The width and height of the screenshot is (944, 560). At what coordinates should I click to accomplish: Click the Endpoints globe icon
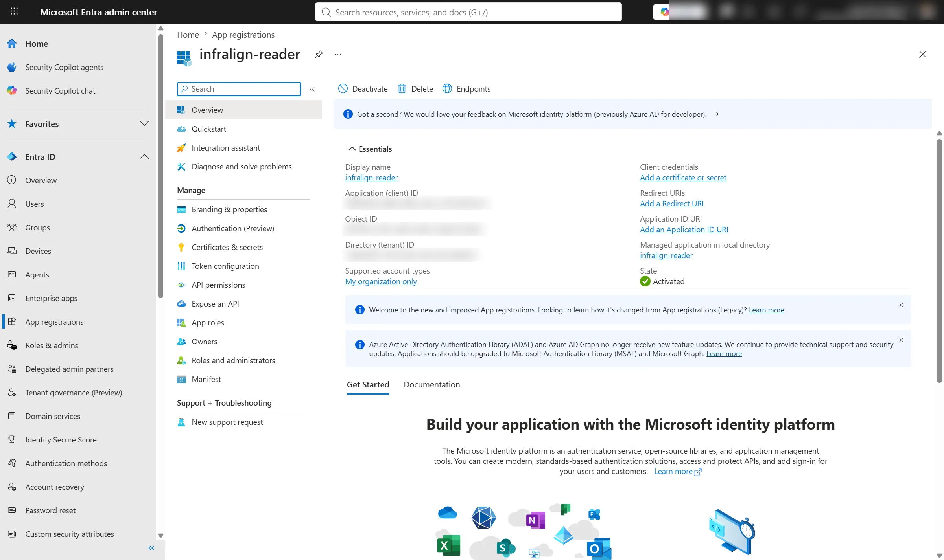pyautogui.click(x=447, y=89)
